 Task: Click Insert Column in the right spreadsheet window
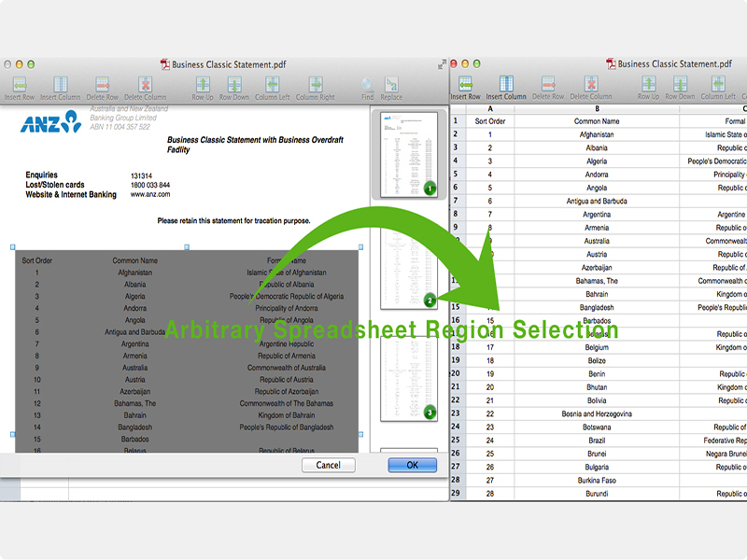[x=506, y=88]
